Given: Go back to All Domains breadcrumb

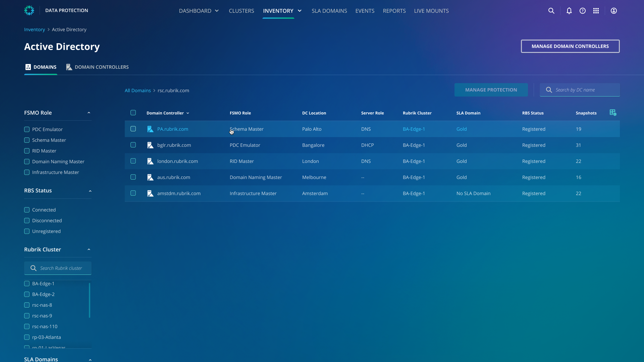Looking at the screenshot, I should [x=138, y=90].
